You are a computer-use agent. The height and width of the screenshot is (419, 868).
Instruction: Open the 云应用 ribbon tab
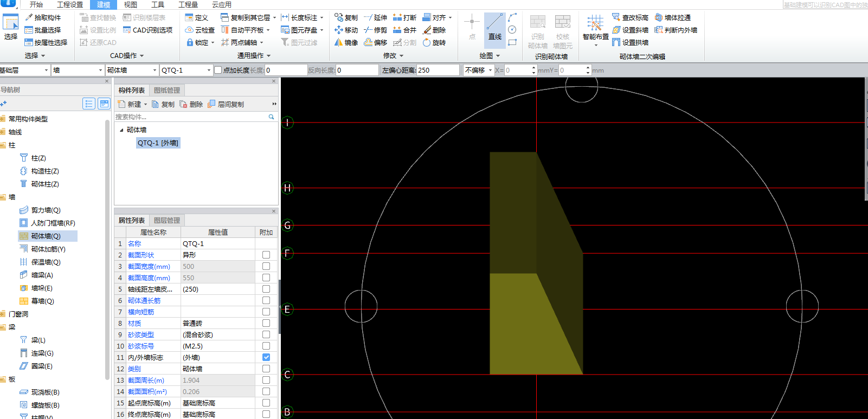pos(222,4)
